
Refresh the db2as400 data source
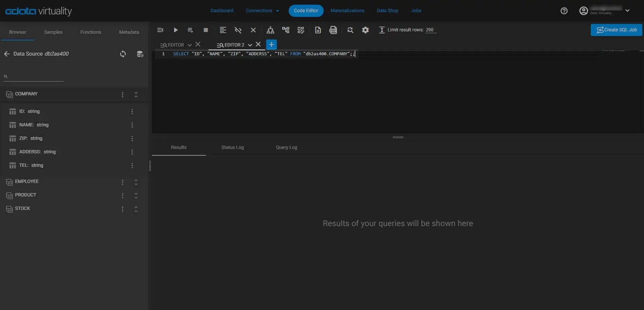[x=123, y=54]
